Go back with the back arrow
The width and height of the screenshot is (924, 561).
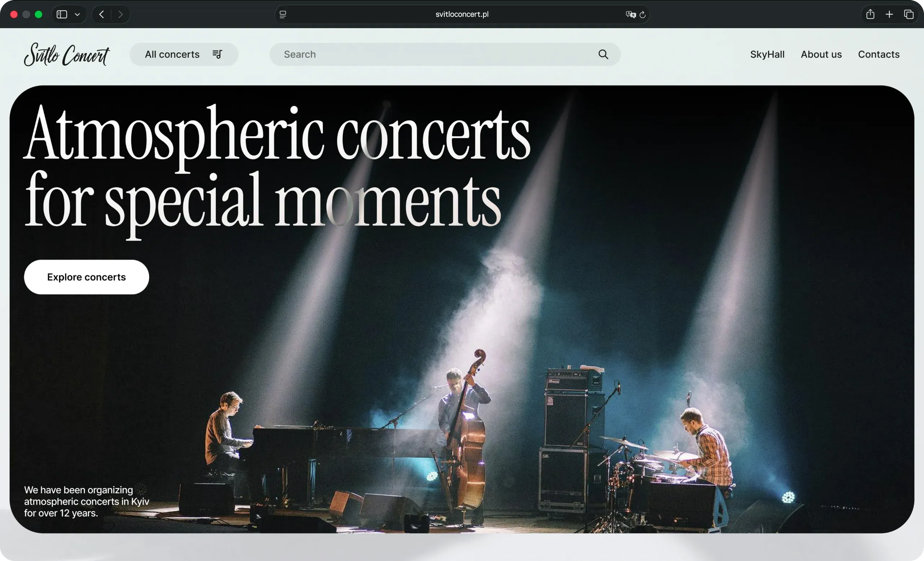click(101, 14)
